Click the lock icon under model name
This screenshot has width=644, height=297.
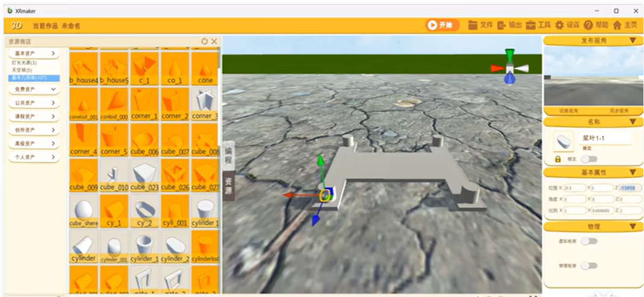click(558, 159)
